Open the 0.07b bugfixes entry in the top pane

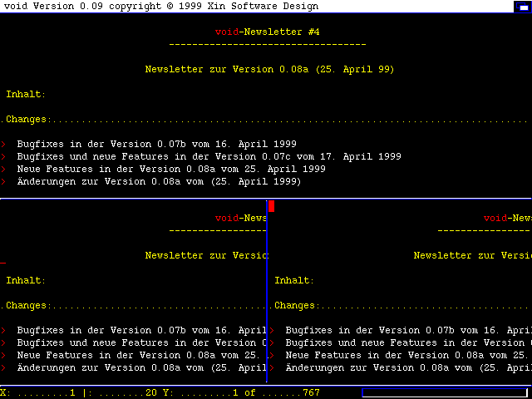point(156,144)
